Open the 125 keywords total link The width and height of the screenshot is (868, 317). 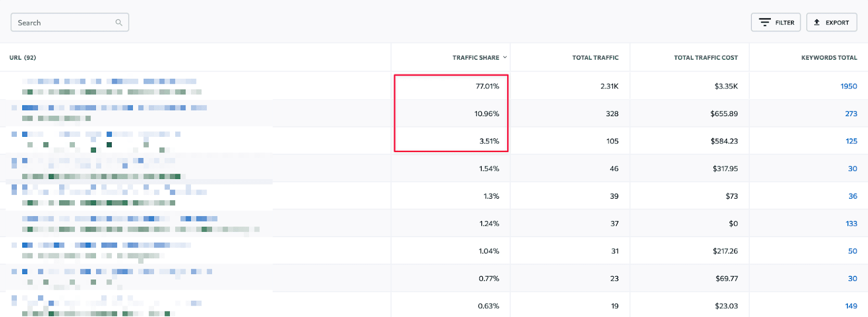coord(851,141)
